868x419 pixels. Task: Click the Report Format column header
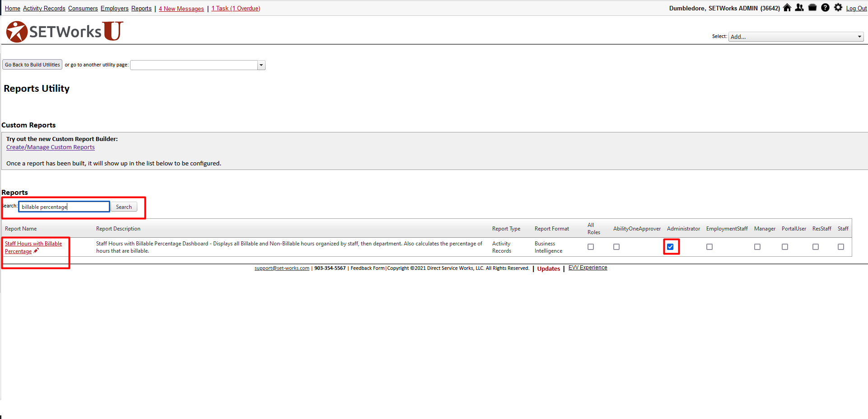click(x=552, y=229)
